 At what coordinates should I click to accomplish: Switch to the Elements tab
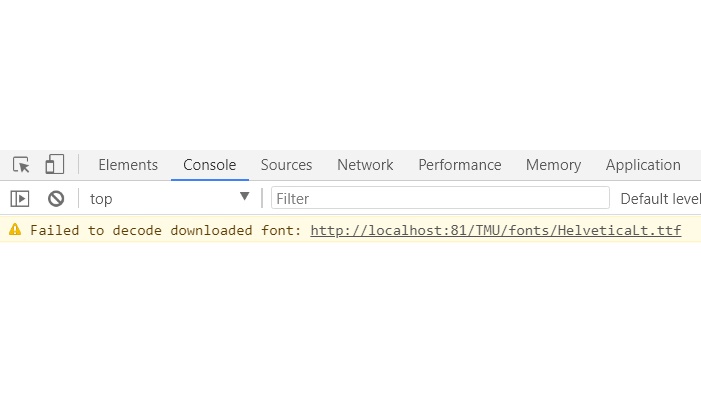[x=128, y=165]
